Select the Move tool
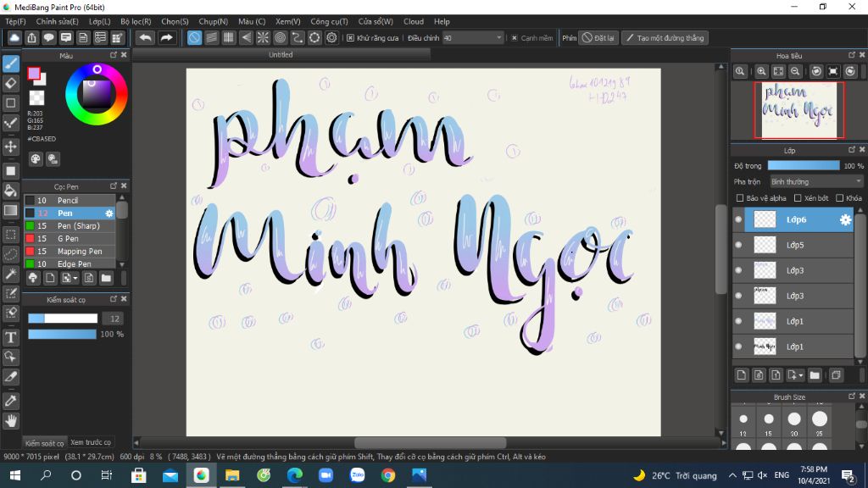868x488 pixels. pyautogui.click(x=10, y=147)
